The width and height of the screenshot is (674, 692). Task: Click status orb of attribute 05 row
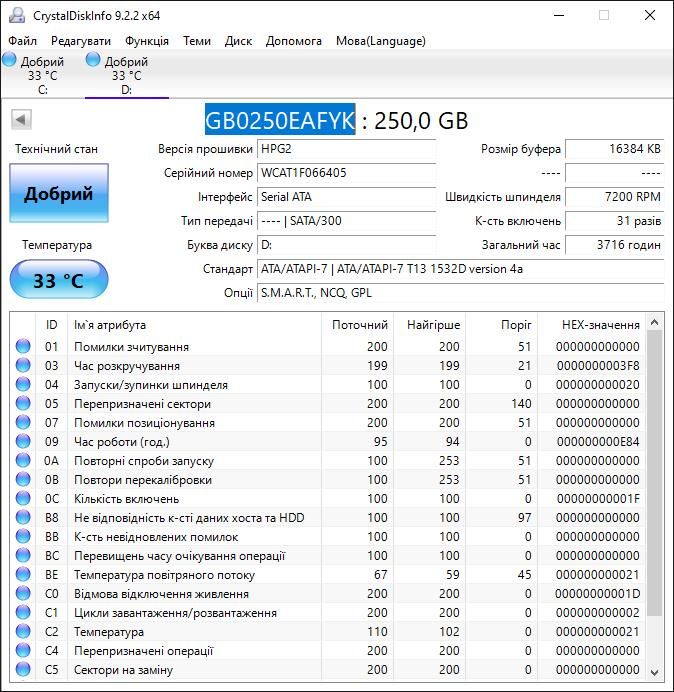point(23,403)
